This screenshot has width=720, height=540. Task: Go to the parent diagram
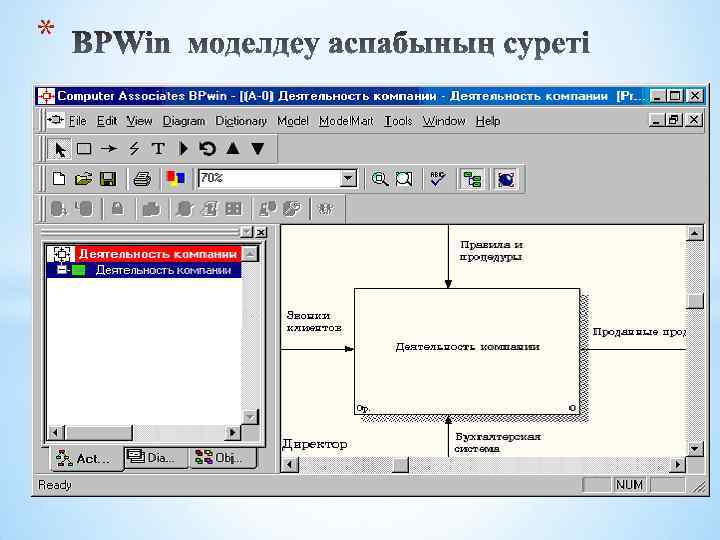[x=233, y=149]
